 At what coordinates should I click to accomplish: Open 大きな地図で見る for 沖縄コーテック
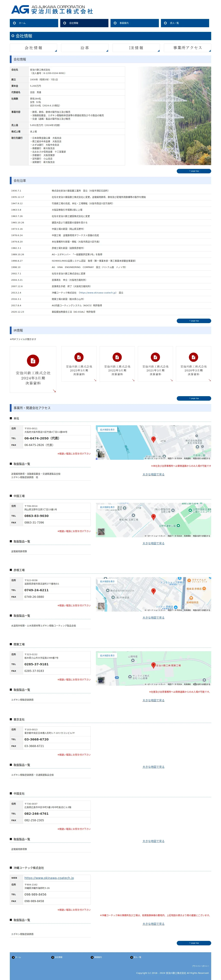pyautogui.click(x=153, y=924)
